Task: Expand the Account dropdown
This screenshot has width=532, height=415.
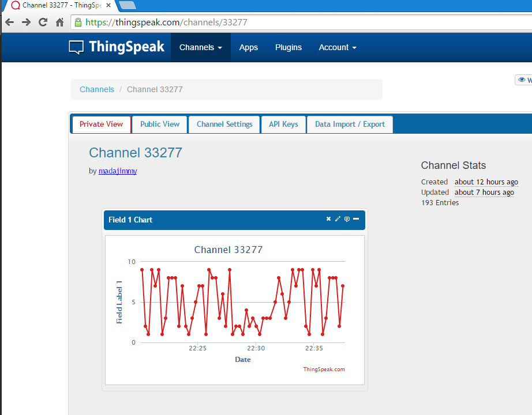Action: (337, 47)
